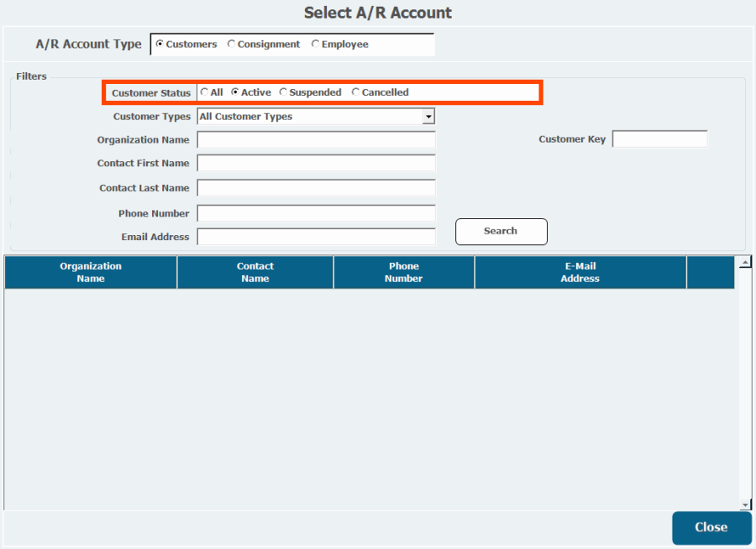Select the Customers account type radio button

[x=160, y=44]
